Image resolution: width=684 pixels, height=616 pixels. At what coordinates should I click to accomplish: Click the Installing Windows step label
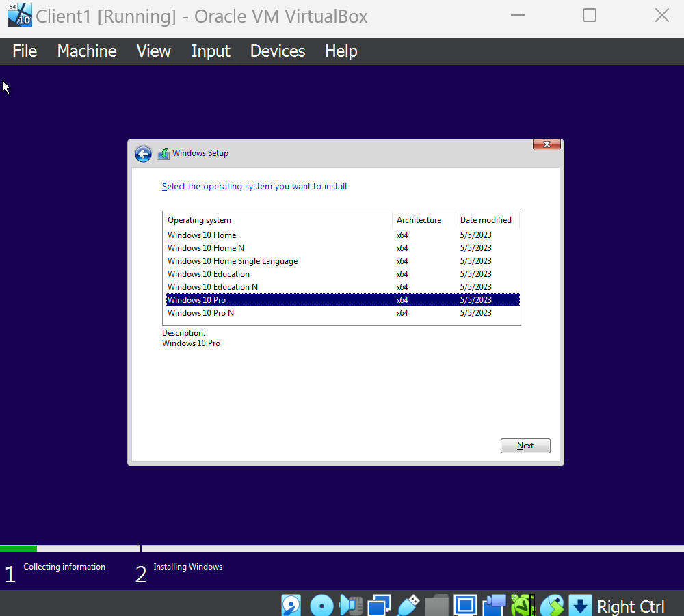tap(187, 567)
